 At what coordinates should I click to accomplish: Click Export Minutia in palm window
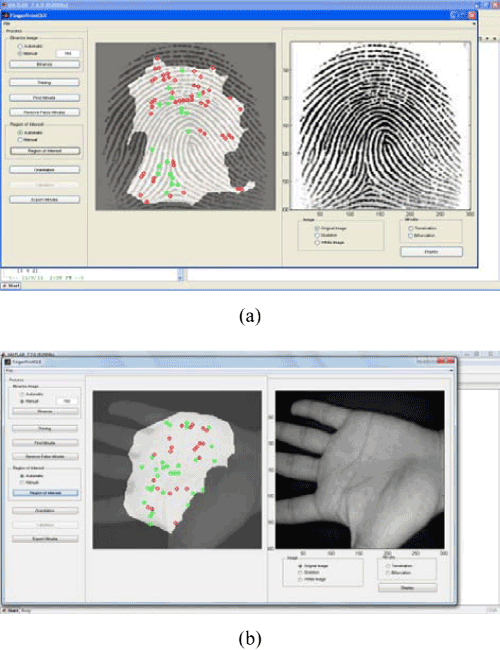[x=45, y=539]
